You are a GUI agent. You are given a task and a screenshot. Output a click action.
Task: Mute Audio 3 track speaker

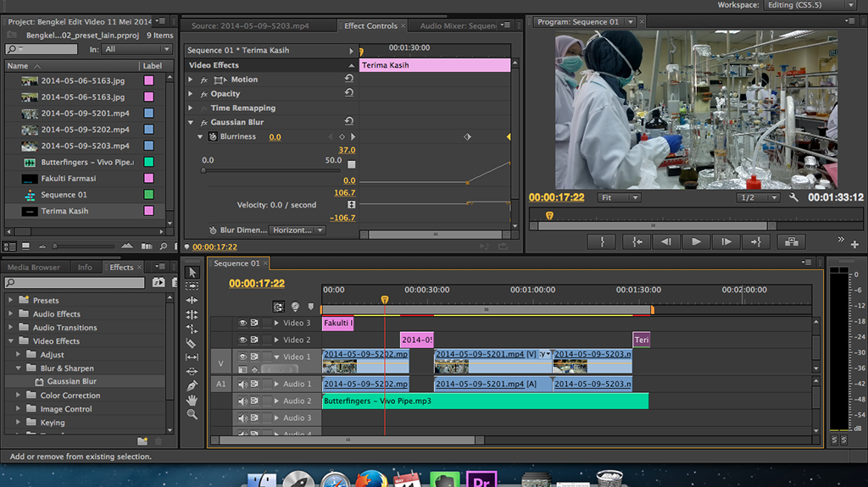pyautogui.click(x=242, y=418)
